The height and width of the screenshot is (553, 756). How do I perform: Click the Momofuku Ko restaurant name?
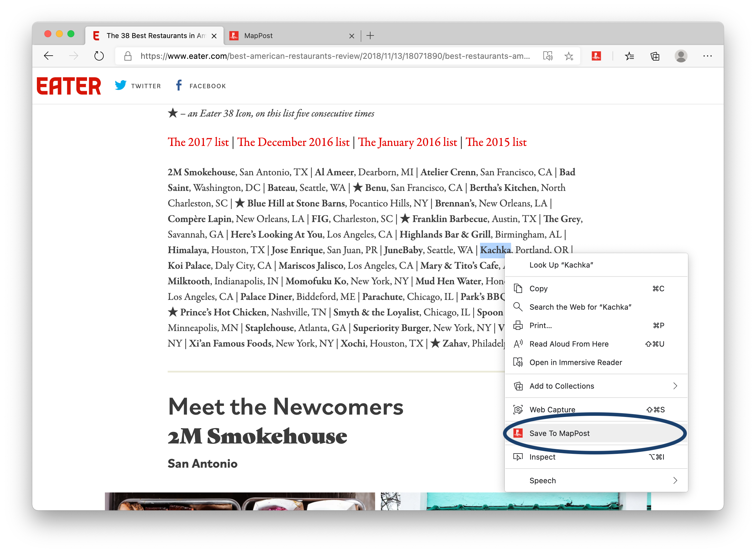[316, 281]
